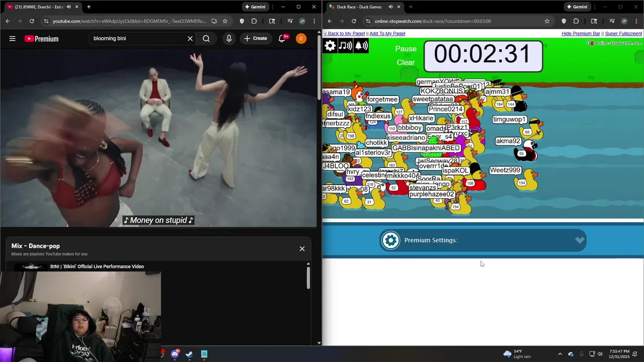Screen dimensions: 644x362
Task: Reload the YouTube page
Action: [32, 21]
